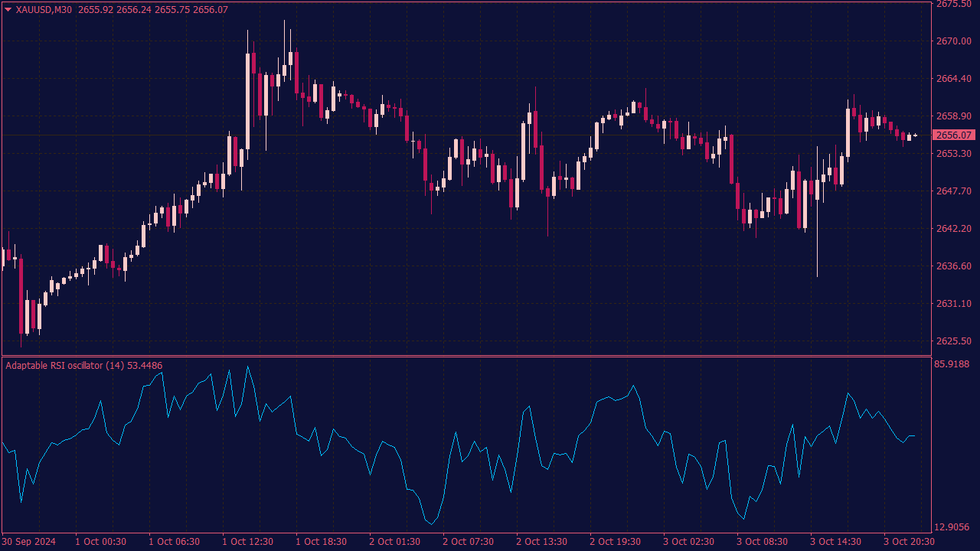Select the 2642.20 price scale value

[x=953, y=229]
